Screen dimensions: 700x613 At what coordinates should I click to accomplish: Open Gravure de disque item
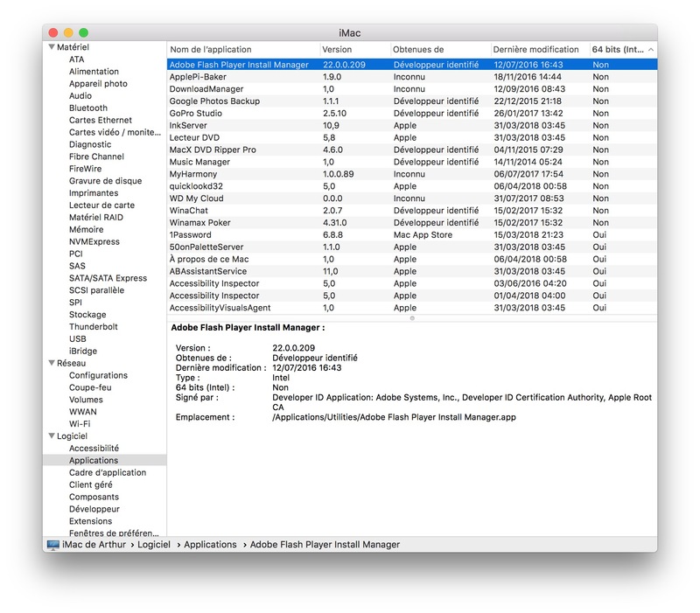pyautogui.click(x=105, y=181)
